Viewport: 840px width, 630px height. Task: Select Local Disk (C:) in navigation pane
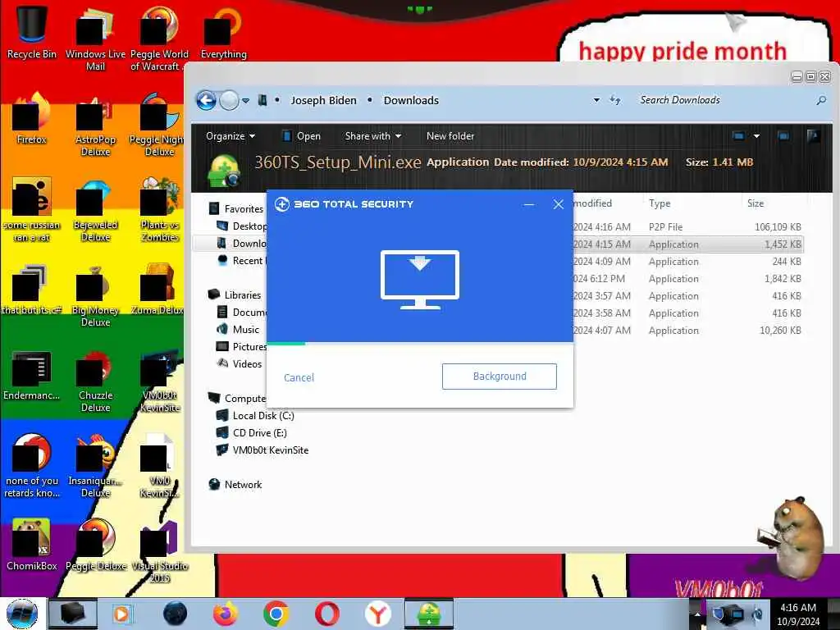point(255,416)
